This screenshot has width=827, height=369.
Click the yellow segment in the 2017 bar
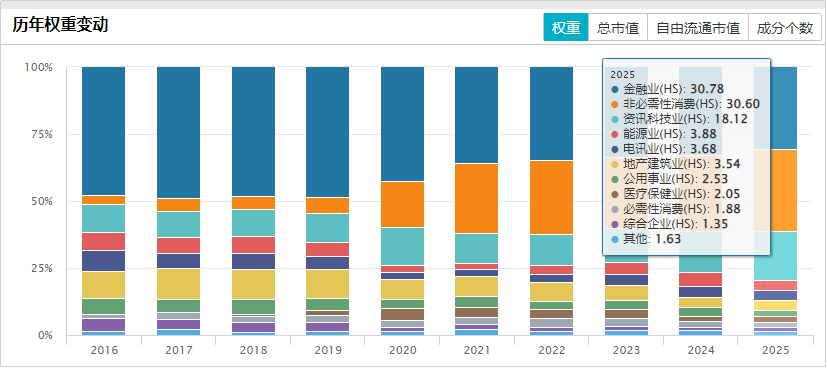pyautogui.click(x=178, y=284)
